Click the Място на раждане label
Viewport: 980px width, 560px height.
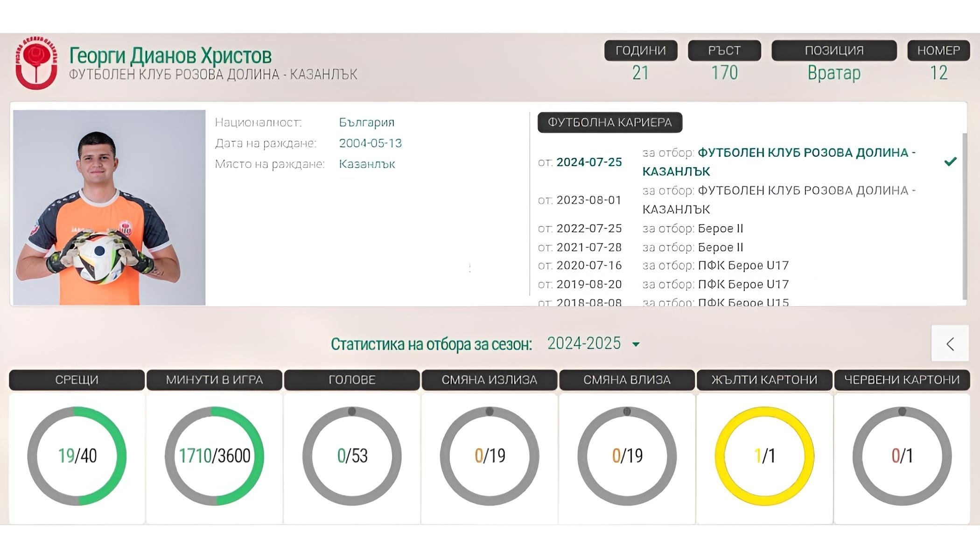[x=270, y=164]
